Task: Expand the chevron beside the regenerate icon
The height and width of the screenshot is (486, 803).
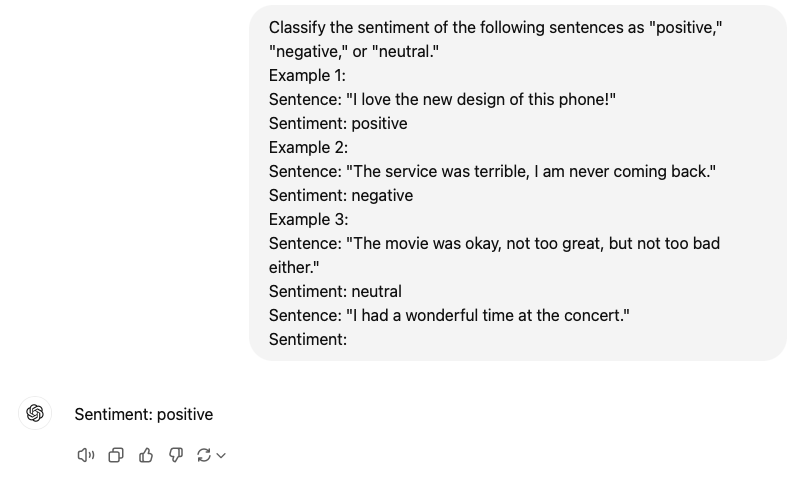Action: pyautogui.click(x=221, y=455)
